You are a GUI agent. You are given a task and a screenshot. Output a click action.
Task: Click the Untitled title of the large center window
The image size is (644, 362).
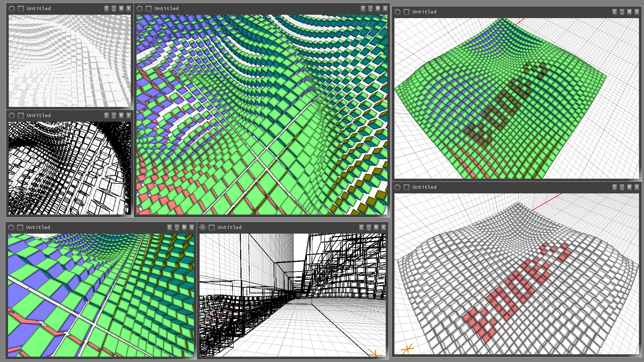pyautogui.click(x=166, y=8)
